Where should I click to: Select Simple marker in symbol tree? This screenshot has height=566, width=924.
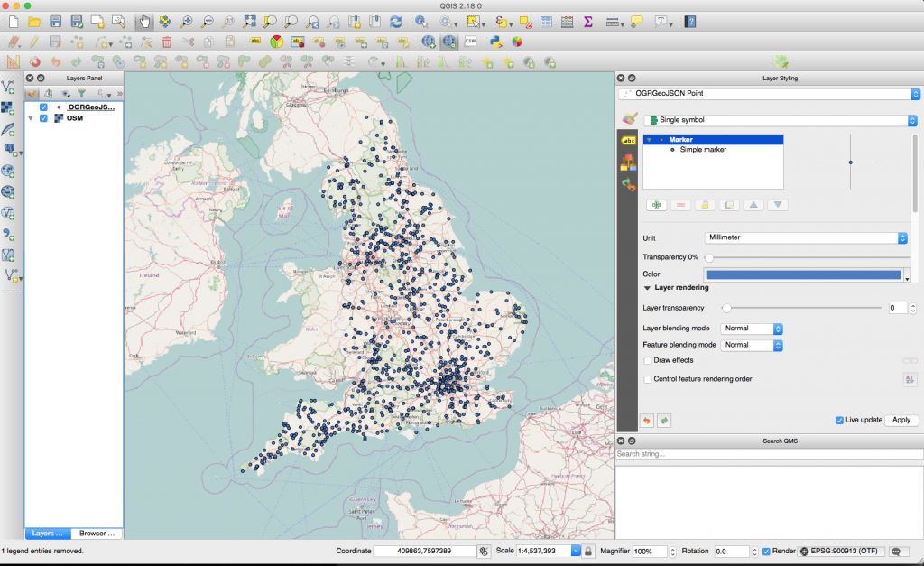pos(703,150)
